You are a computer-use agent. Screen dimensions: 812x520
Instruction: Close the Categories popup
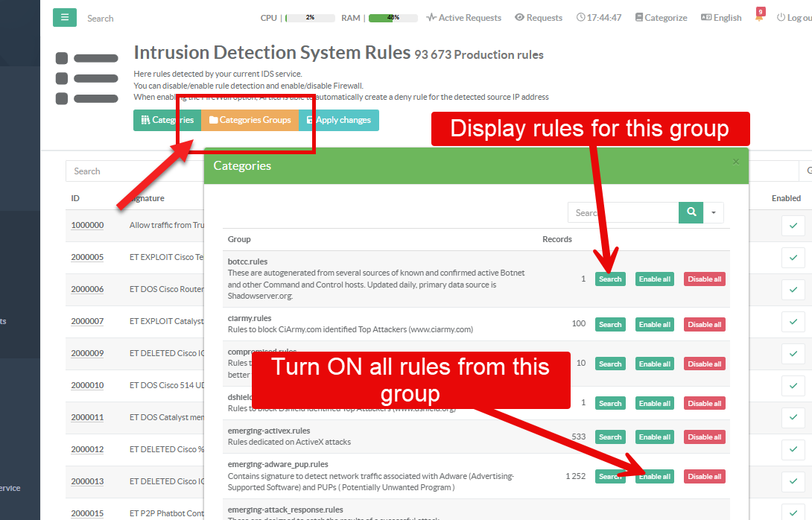pos(736,162)
